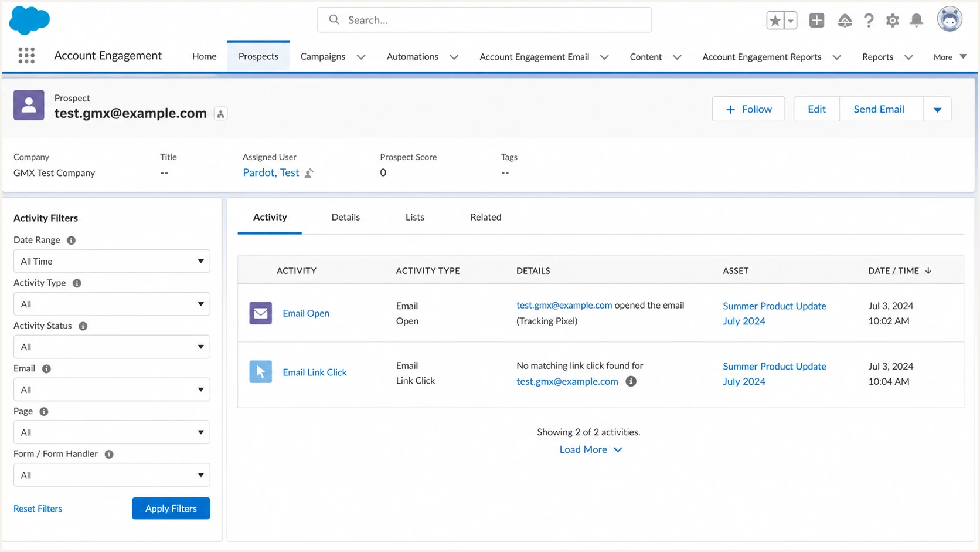Open the Email filter dropdown
This screenshot has width=980, height=552.
111,390
